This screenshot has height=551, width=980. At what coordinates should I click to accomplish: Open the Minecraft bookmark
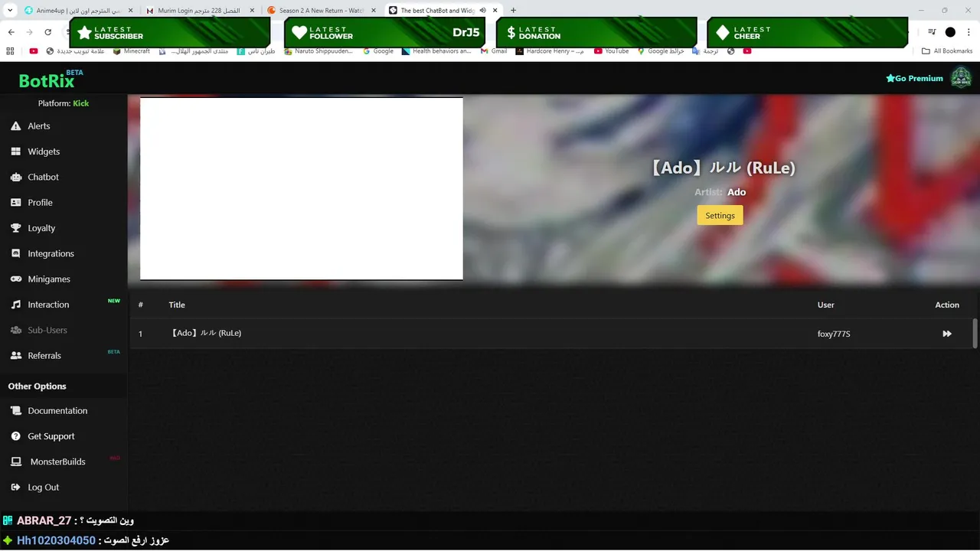(132, 51)
